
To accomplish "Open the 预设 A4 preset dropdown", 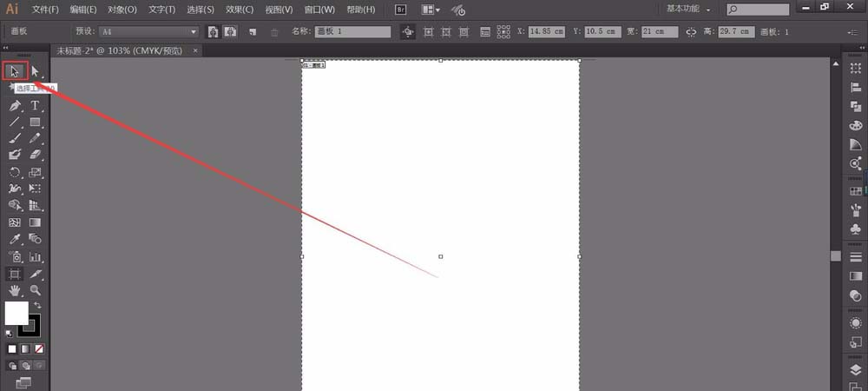I will coord(148,32).
